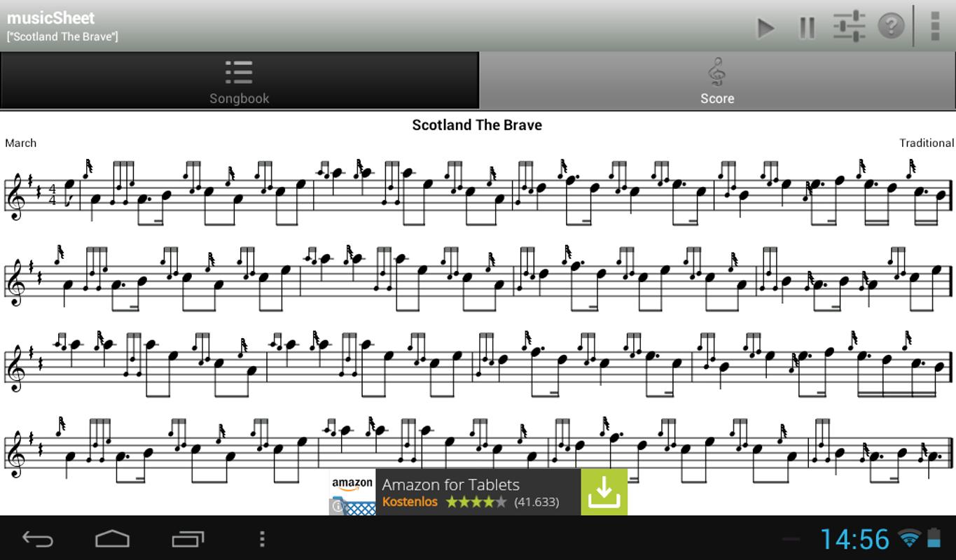The width and height of the screenshot is (956, 560).
Task: Click the musicSheet app title
Action: [x=50, y=18]
